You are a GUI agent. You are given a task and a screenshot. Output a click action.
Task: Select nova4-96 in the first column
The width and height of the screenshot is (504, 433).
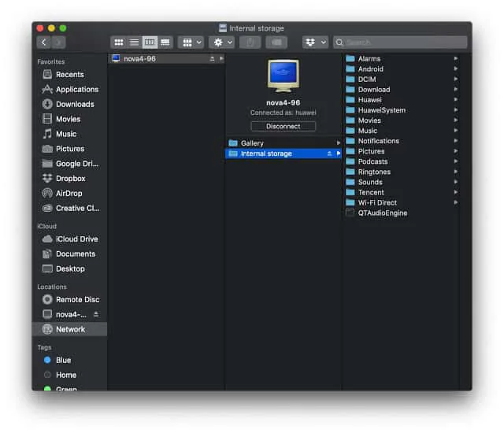(x=166, y=58)
